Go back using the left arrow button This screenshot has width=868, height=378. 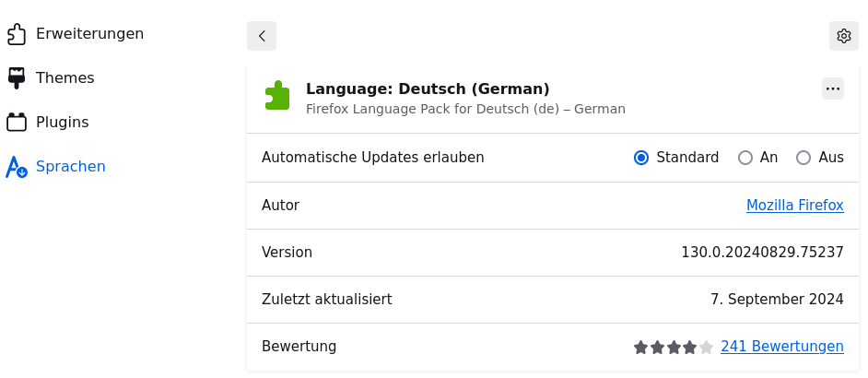click(262, 36)
